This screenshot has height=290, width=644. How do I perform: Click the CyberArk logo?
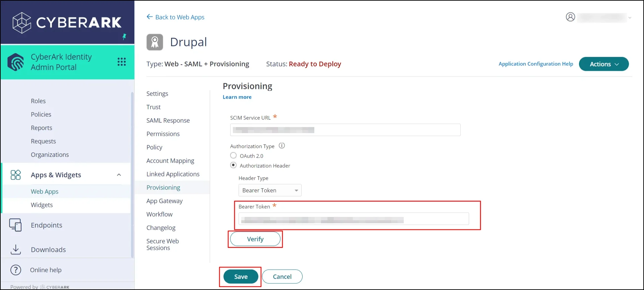[x=67, y=22]
